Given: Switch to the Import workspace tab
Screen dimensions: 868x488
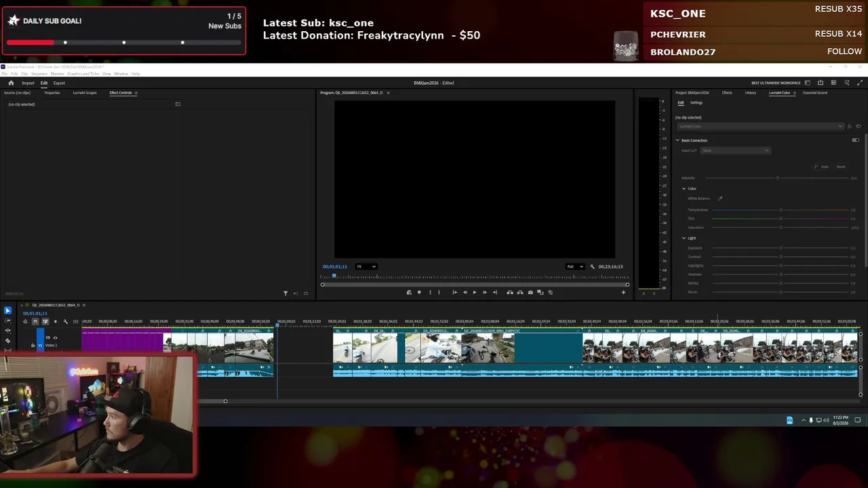Looking at the screenshot, I should coord(28,83).
